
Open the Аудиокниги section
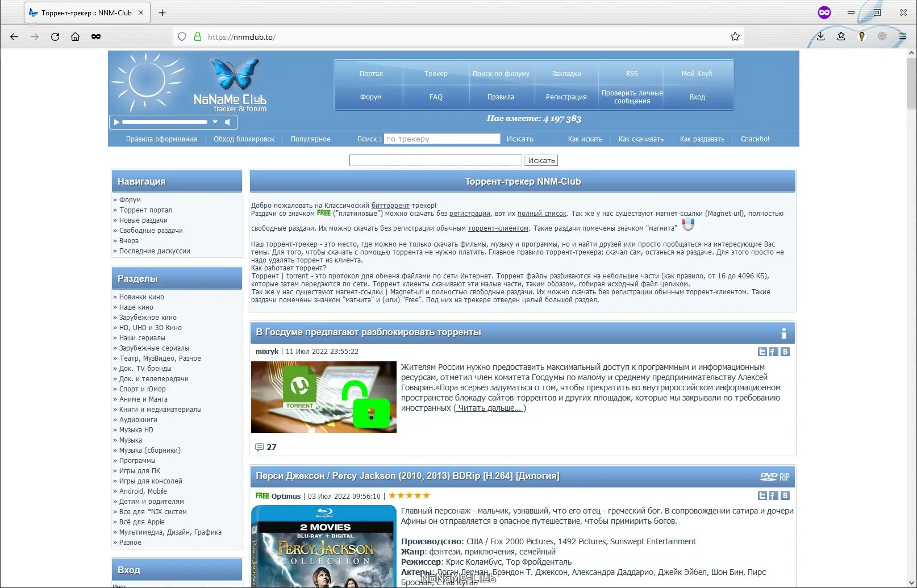[138, 420]
